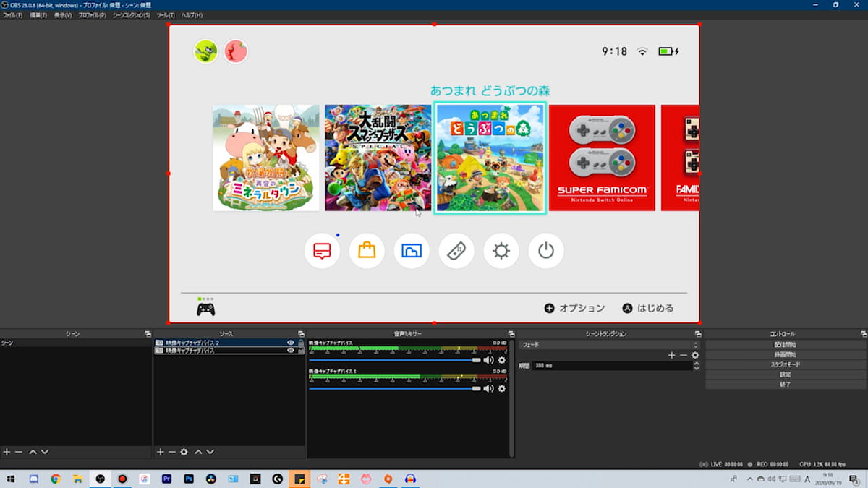Screen dimensions: 868x488
Task: Click remove scene minus icon
Action: point(19,452)
